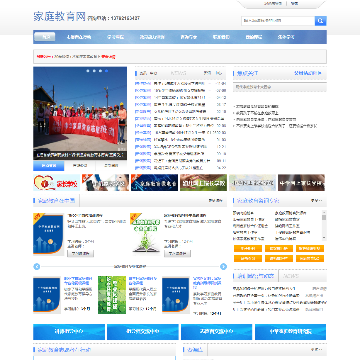This screenshot has height=360, width=360.
Task: Click the resource list scrollbar thumb
Action: click(x=324, y=218)
